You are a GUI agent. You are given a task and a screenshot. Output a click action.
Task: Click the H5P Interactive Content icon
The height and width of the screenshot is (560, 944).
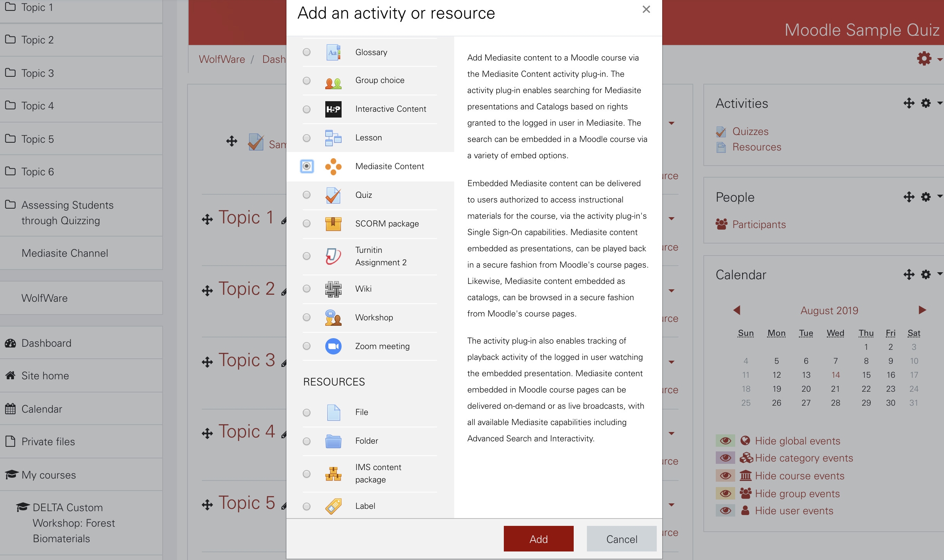pyautogui.click(x=333, y=109)
